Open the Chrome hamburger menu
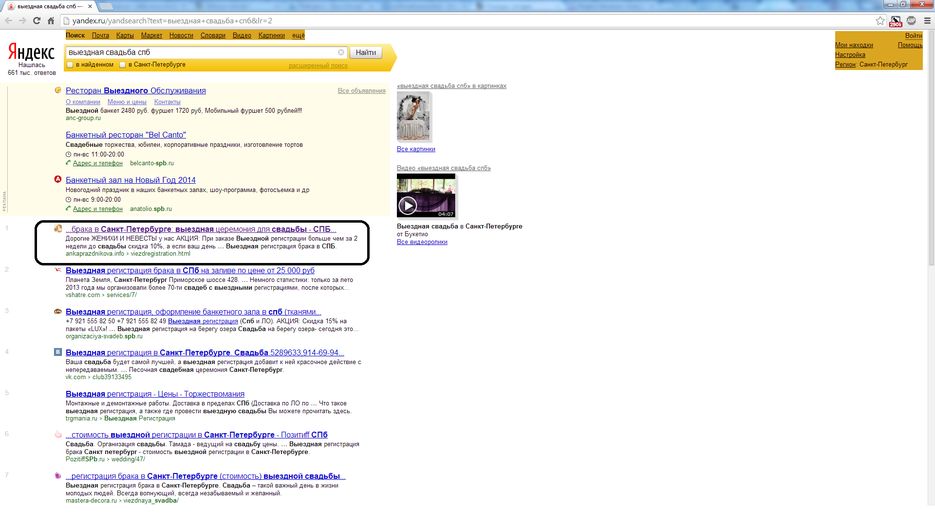Viewport: 935px width, 525px height. 927,20
